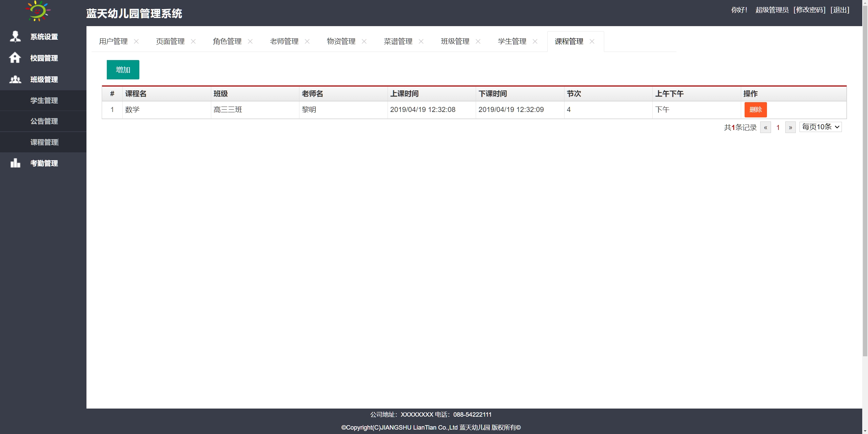868x434 pixels.
Task: Close the 角色管理 tab
Action: 250,41
